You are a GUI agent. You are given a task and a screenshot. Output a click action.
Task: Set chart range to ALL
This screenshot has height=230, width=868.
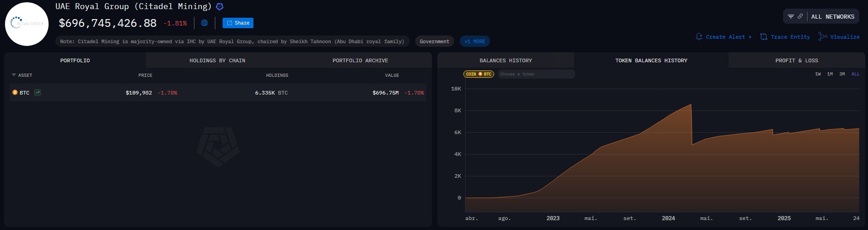855,74
